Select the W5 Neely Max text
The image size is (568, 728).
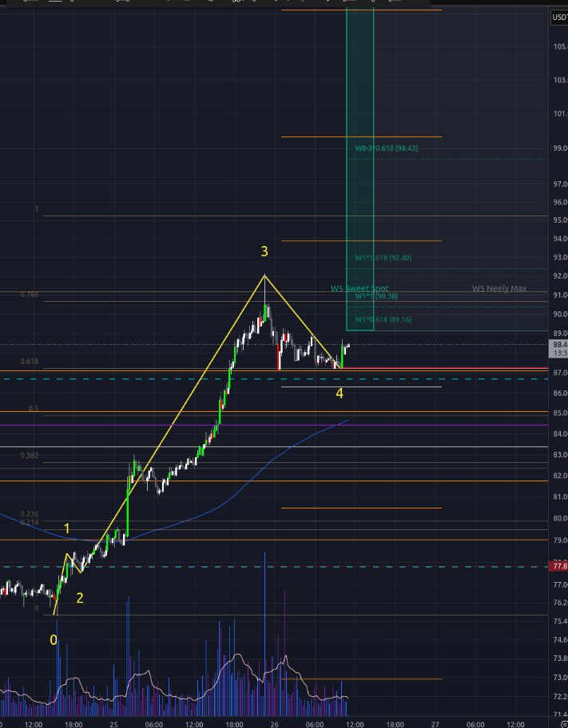[498, 288]
